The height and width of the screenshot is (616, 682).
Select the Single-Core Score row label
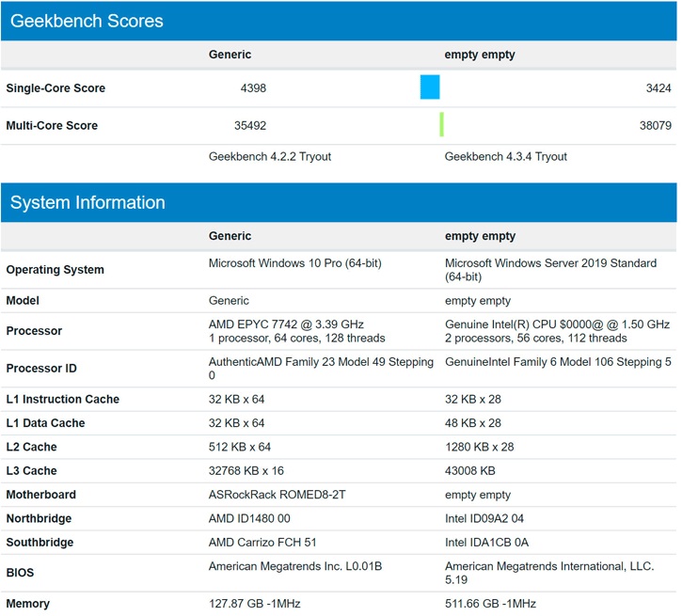click(x=56, y=88)
